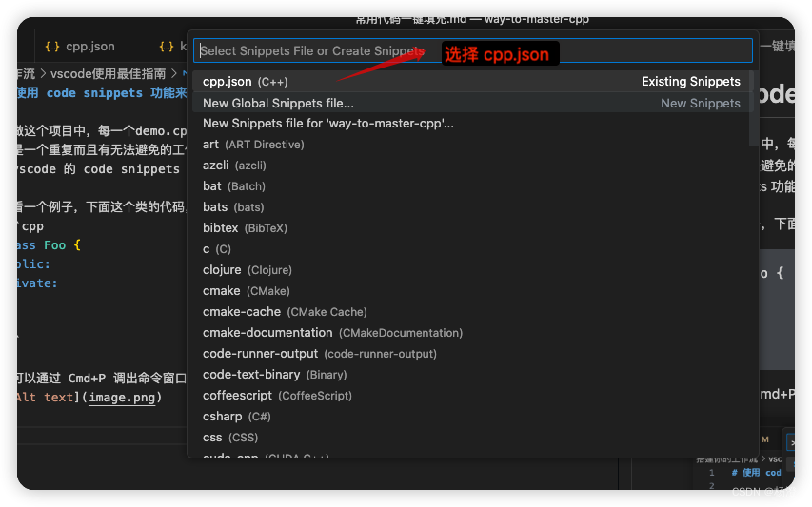Image resolution: width=812 pixels, height=507 pixels.
Task: Select coffeescript (CoffeeScript) entry
Action: tap(470, 396)
